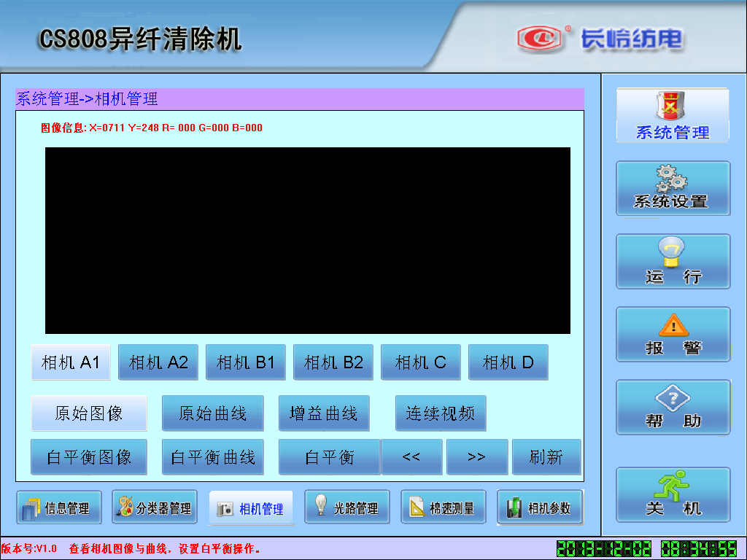
Task: Click the 关机 shutdown icon
Action: click(x=672, y=494)
